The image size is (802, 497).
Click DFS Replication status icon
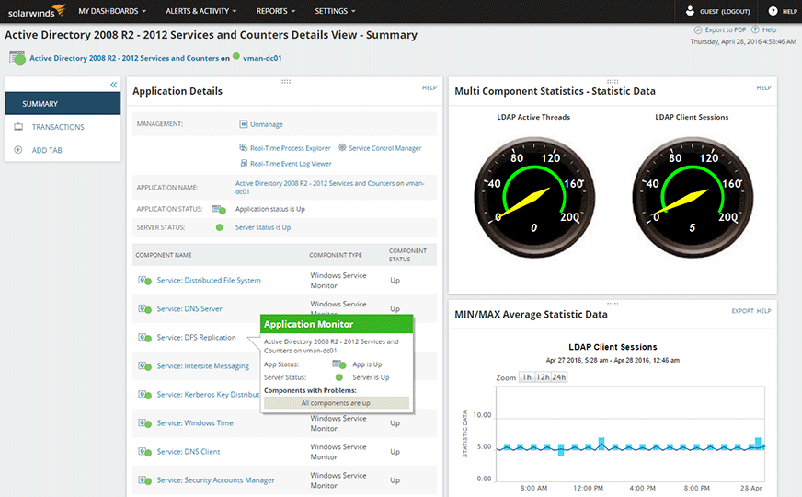coord(145,337)
